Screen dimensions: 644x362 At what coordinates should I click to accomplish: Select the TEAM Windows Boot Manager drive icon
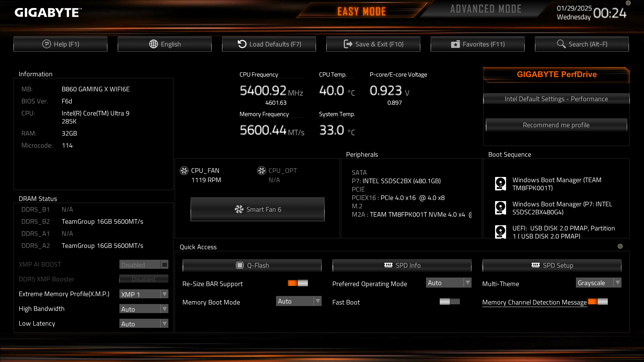[500, 184]
